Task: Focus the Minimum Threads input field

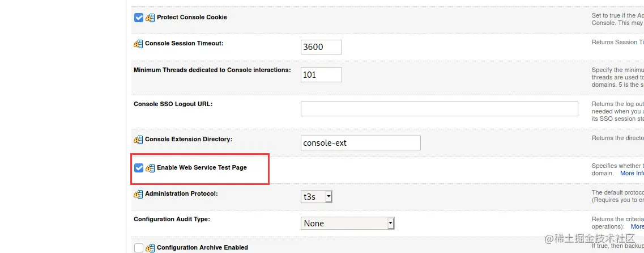Action: (x=321, y=75)
